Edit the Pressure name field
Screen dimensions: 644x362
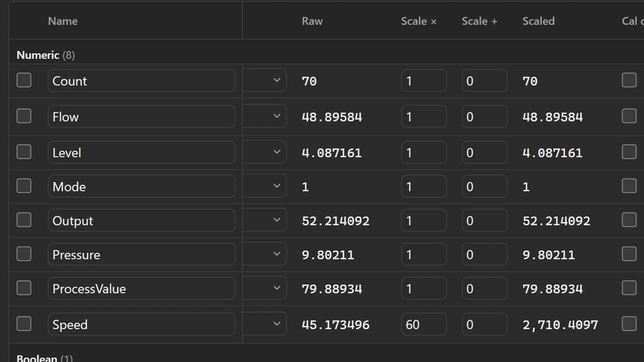click(142, 254)
